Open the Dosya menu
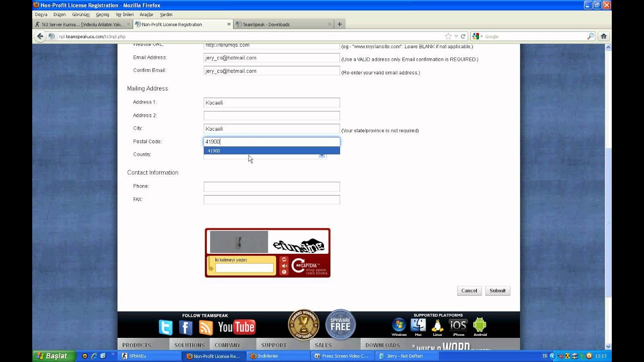 [41, 15]
